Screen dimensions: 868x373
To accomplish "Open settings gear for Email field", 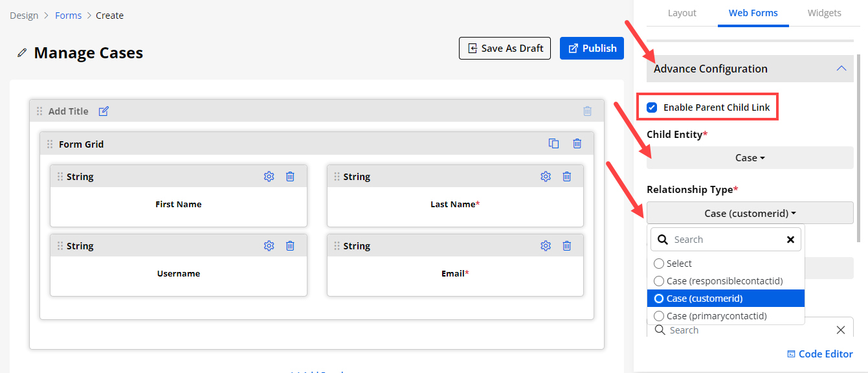I will tap(546, 245).
